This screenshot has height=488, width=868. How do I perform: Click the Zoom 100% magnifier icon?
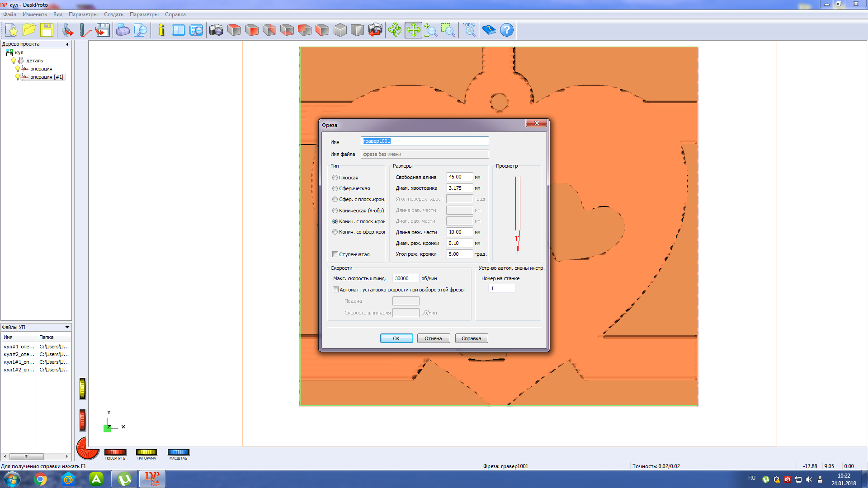click(x=469, y=30)
